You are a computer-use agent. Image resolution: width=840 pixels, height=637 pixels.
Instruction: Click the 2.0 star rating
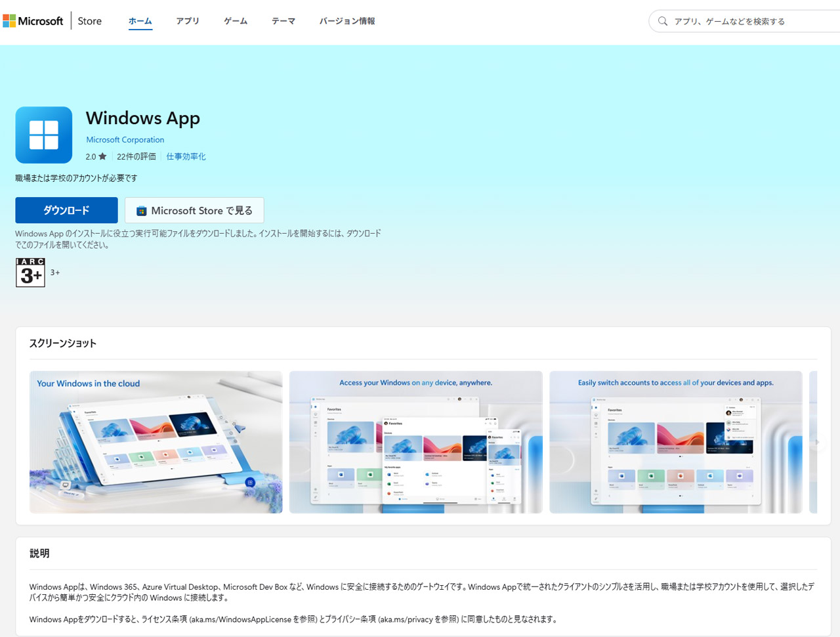[x=96, y=156]
